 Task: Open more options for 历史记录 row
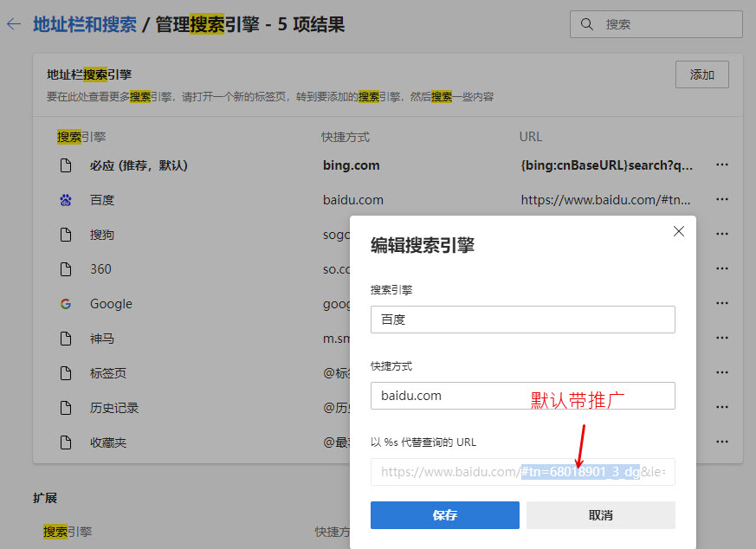point(721,407)
